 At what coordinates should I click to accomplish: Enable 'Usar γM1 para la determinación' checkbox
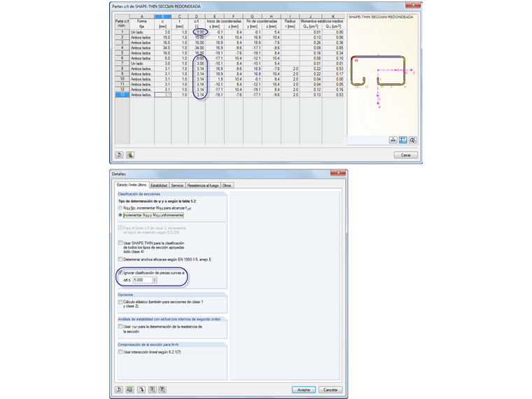point(120,326)
